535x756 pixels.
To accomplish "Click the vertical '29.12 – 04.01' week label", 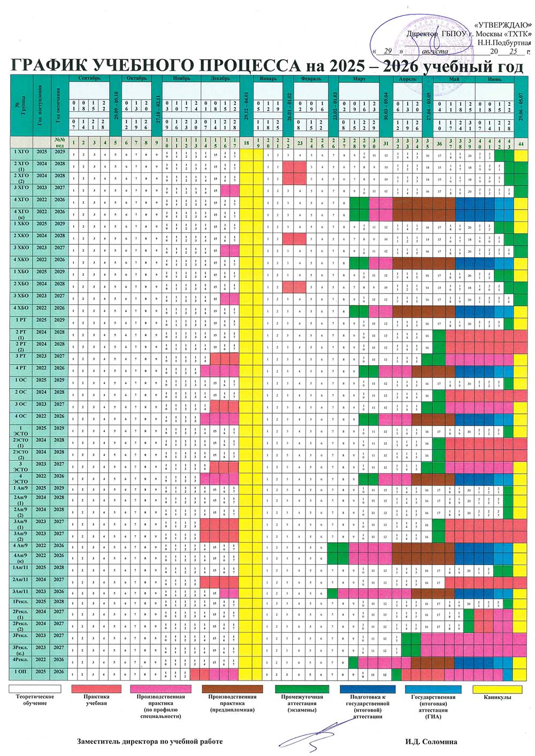I will pos(246,106).
